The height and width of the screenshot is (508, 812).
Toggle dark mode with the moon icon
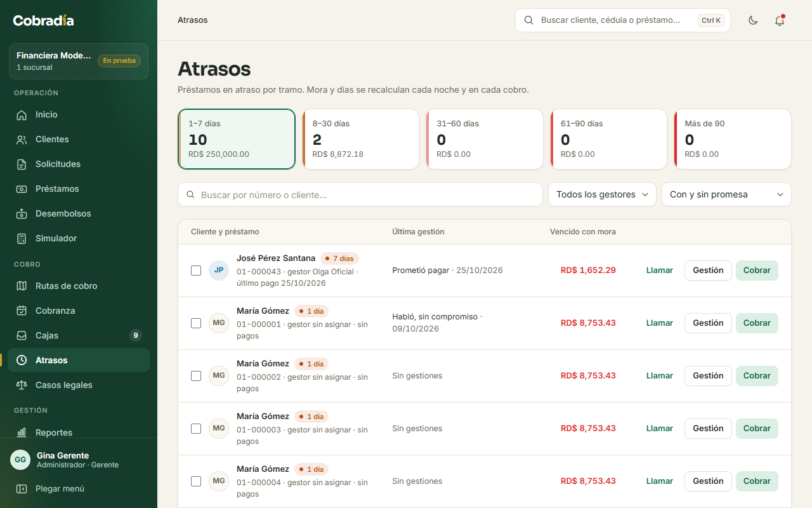(753, 20)
